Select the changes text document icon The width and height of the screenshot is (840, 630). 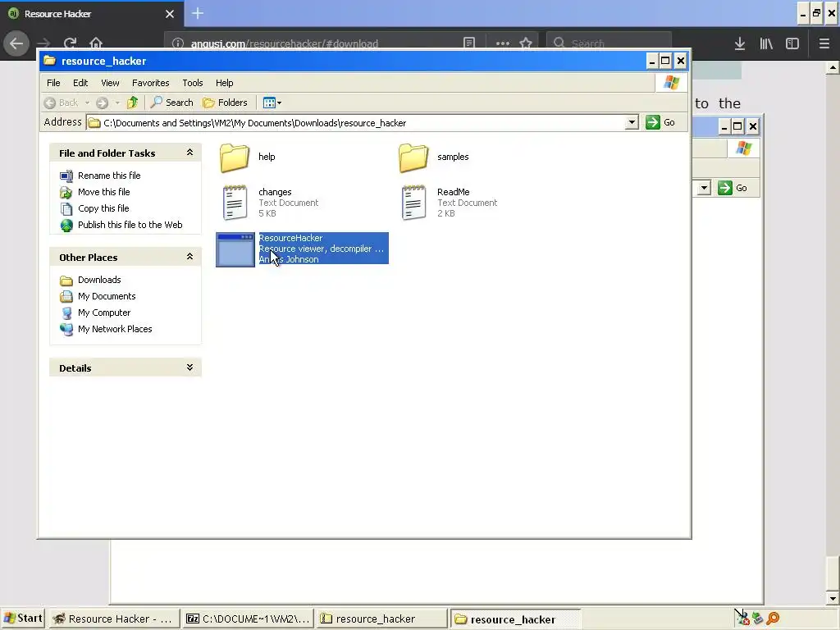pyautogui.click(x=235, y=203)
